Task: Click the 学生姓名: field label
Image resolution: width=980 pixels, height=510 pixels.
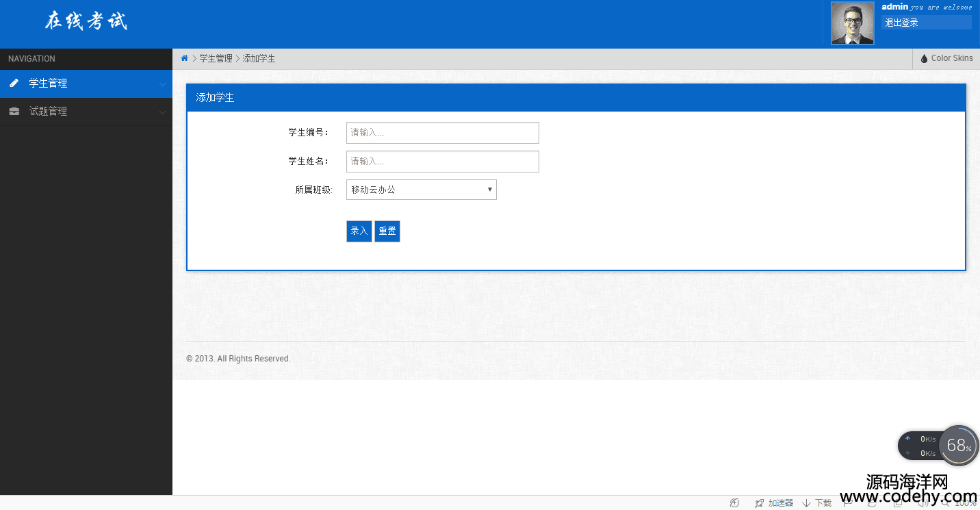Action: (309, 161)
